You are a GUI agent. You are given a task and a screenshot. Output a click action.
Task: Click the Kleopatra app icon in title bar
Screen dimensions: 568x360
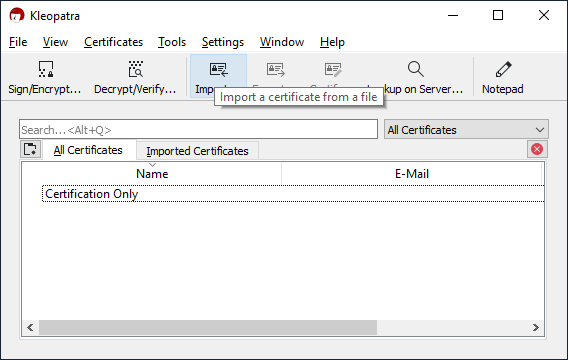coord(17,15)
